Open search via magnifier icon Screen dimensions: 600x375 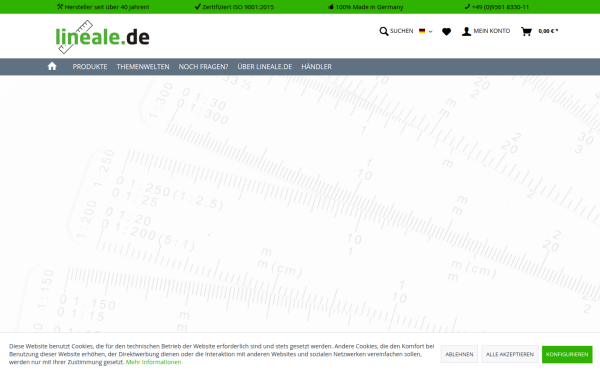383,31
